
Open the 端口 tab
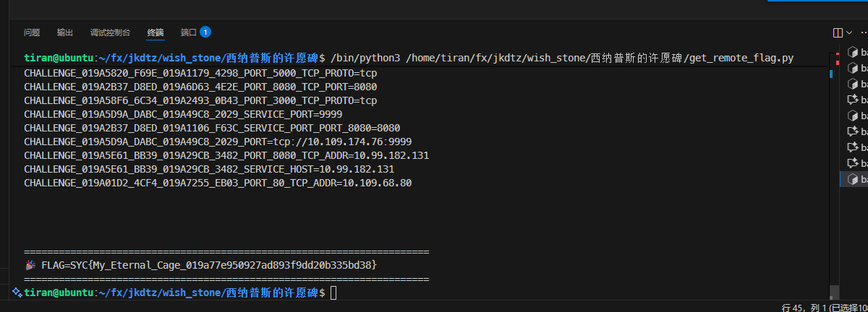pos(189,32)
